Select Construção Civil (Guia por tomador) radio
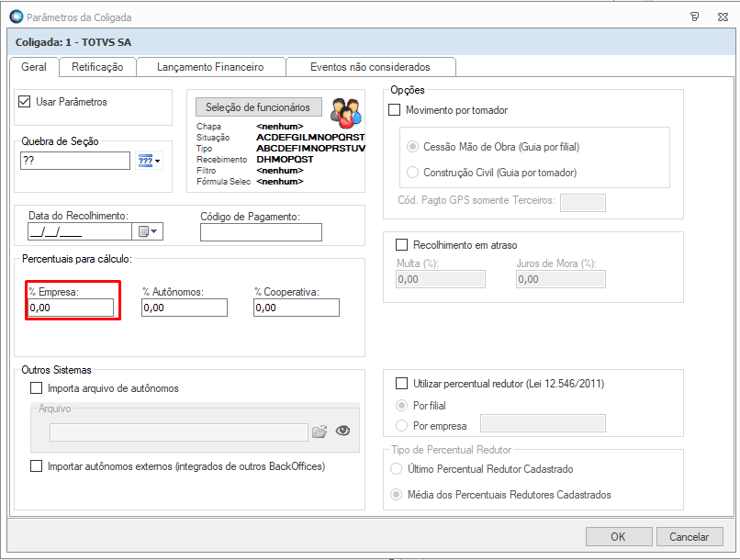The image size is (740, 560). coord(412,173)
